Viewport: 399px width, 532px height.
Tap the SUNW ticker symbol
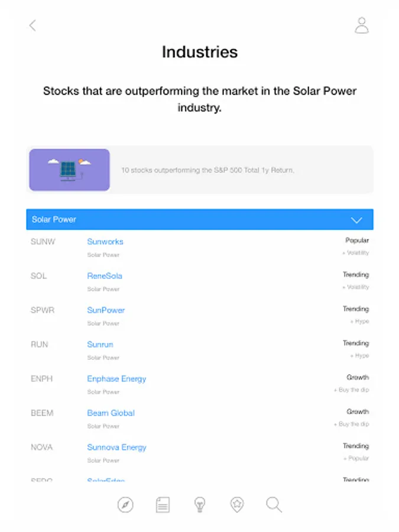tap(43, 242)
